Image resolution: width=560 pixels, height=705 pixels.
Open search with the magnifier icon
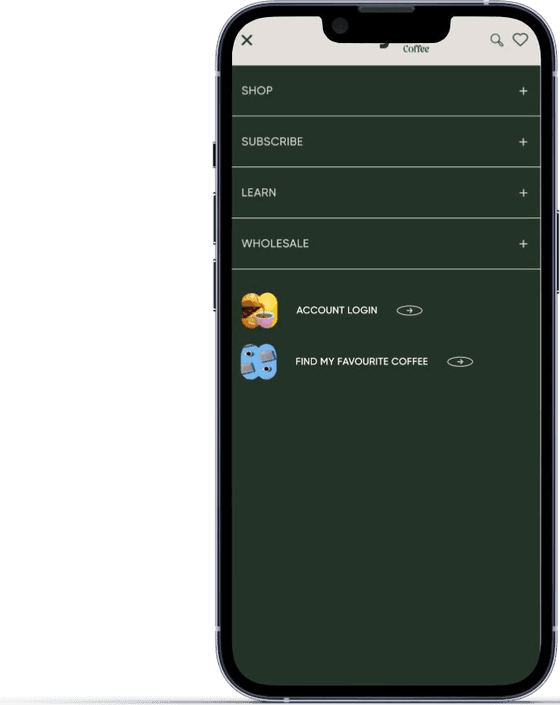(x=496, y=40)
